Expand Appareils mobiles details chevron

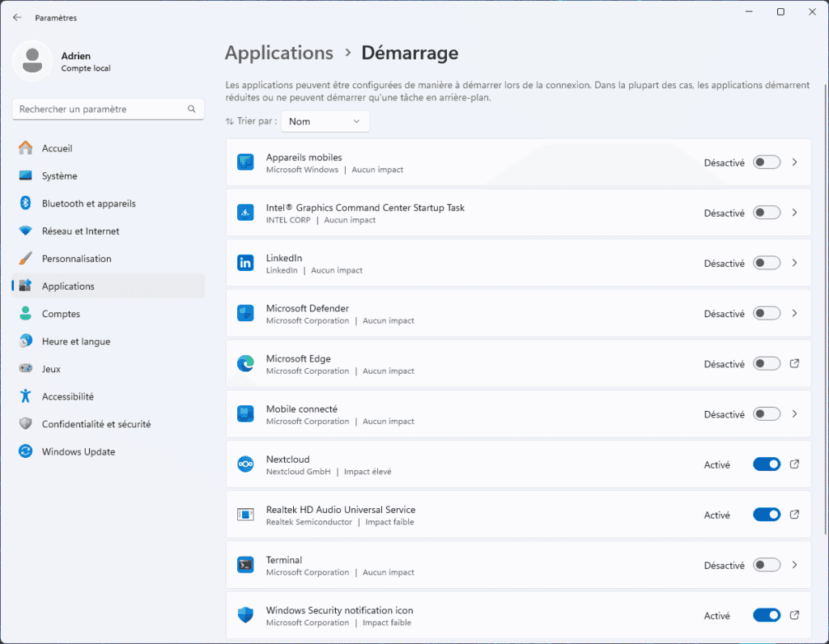(x=794, y=162)
